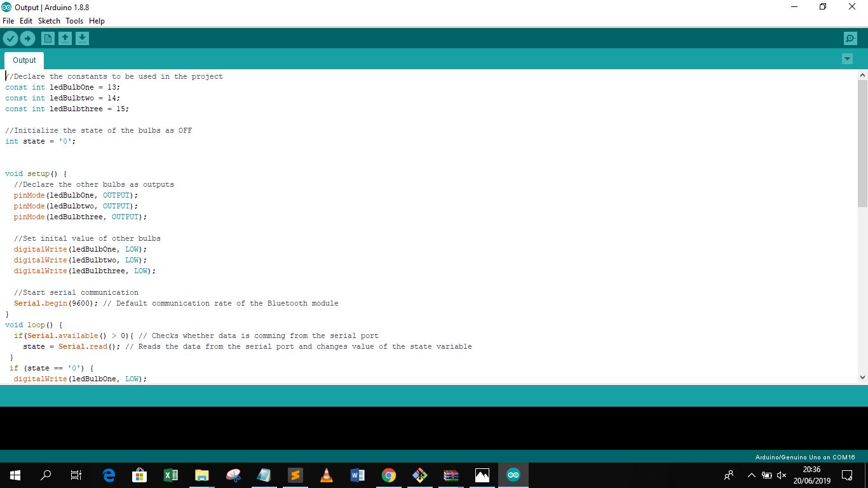Open Google Chrome from the taskbar
This screenshot has height=488, width=868.
[388, 475]
